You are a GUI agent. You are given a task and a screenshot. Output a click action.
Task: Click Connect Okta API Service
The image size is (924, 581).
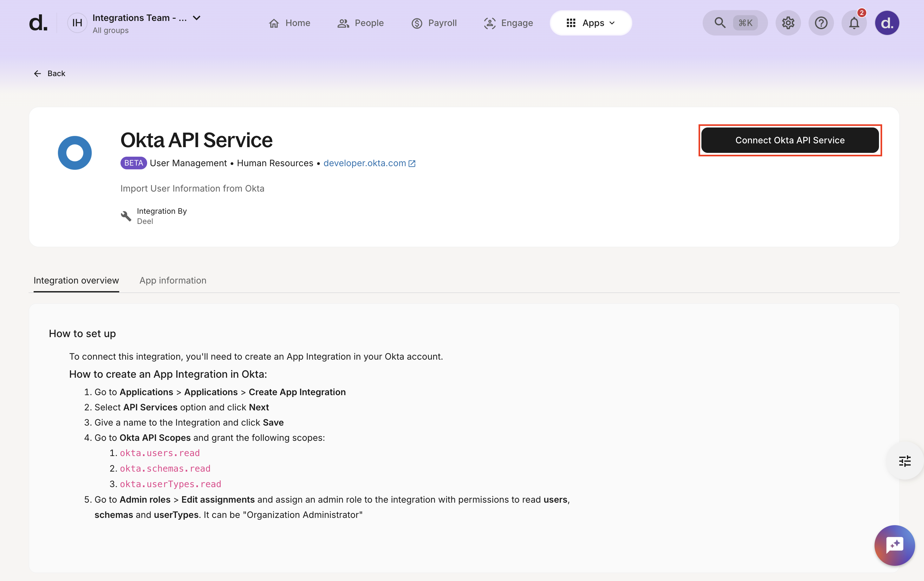tap(790, 140)
